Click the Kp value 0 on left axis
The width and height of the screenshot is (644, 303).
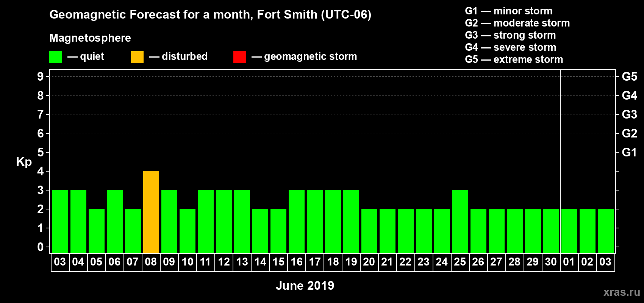click(41, 247)
